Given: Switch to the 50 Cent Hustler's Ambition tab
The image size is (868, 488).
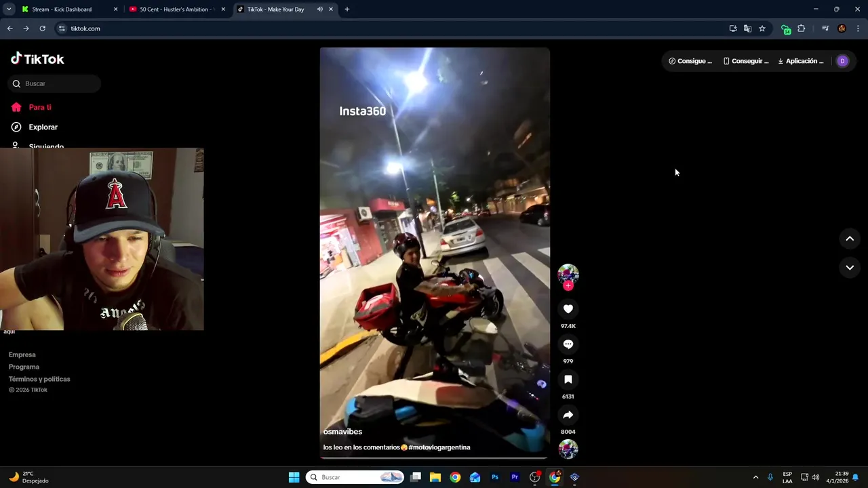Looking at the screenshot, I should coord(176,9).
